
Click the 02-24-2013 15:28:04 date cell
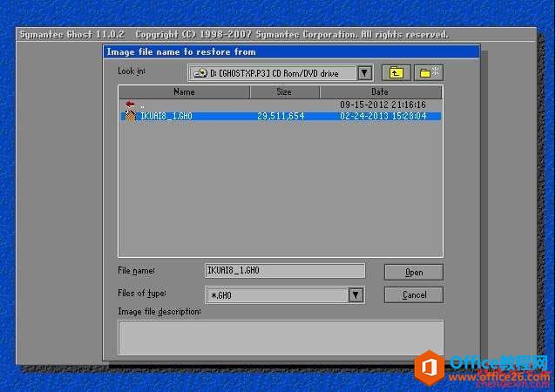click(383, 116)
